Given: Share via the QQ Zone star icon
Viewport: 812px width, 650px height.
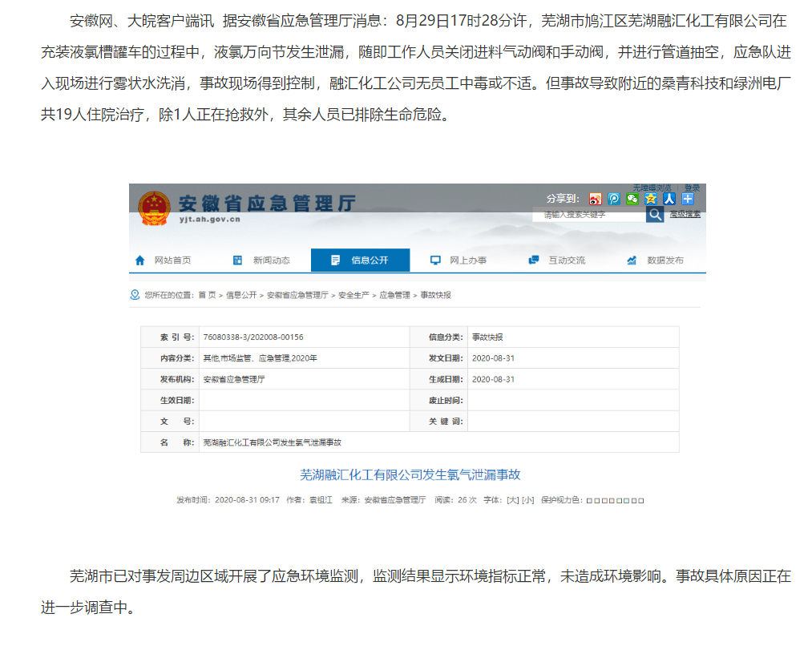Looking at the screenshot, I should coord(651,199).
